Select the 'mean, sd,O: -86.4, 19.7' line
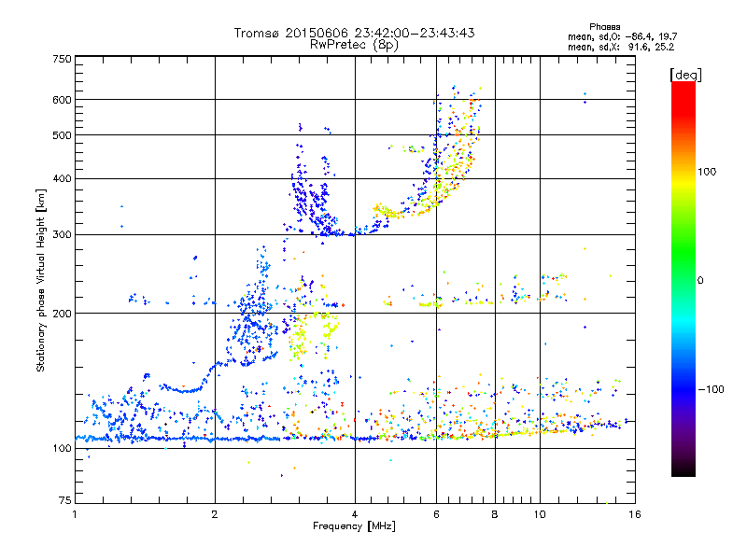Viewport: 747px width, 560px height. (622, 36)
